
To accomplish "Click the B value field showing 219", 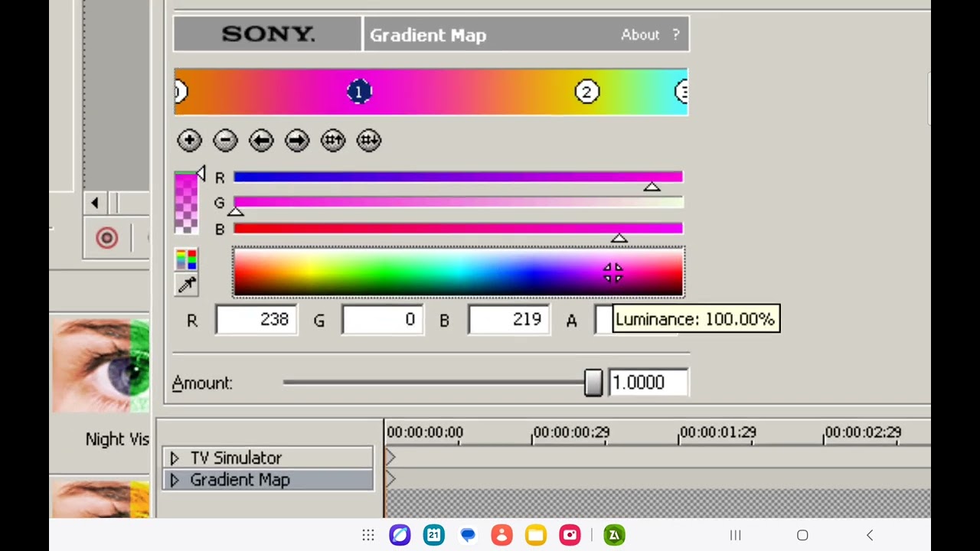I will tap(508, 320).
